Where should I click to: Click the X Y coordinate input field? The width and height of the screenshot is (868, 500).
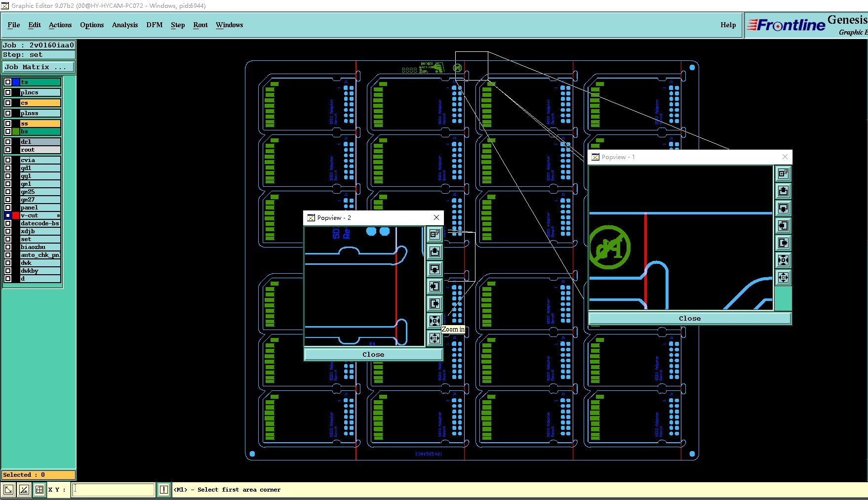point(114,490)
